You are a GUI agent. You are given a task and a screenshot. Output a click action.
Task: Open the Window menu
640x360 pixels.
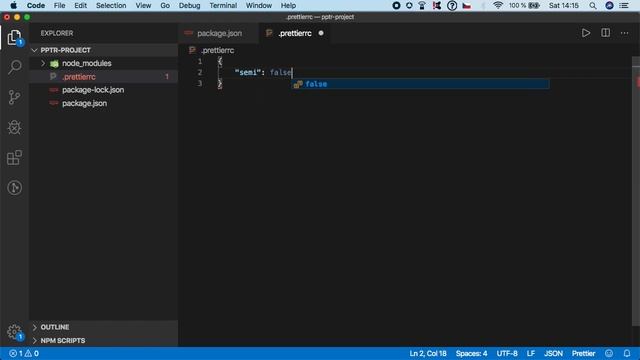coord(259,5)
